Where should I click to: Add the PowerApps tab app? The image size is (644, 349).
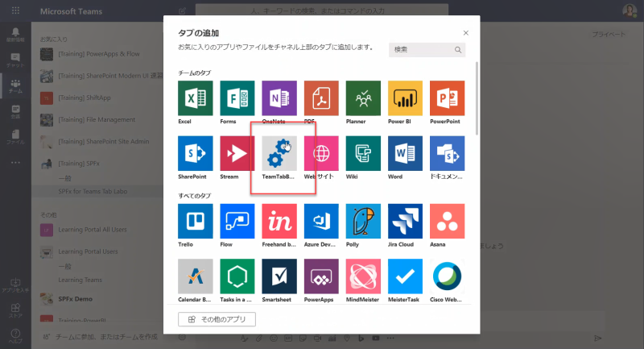[321, 276]
